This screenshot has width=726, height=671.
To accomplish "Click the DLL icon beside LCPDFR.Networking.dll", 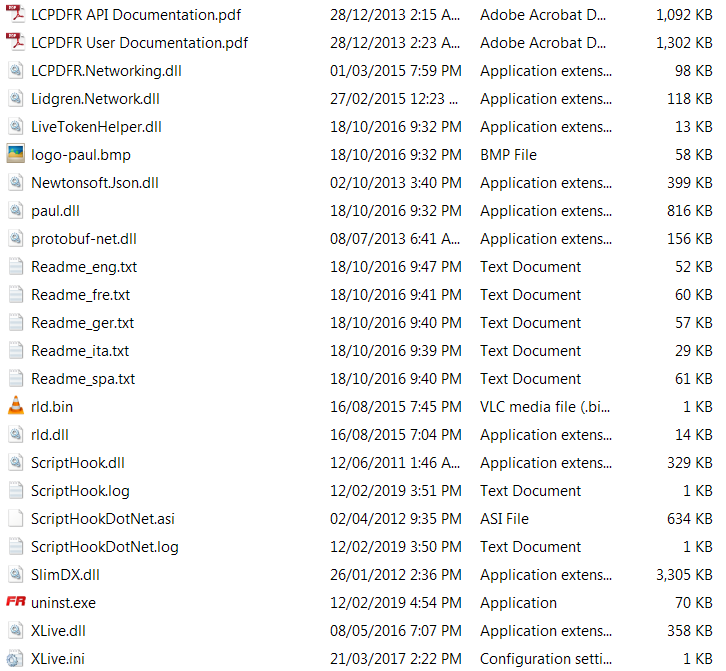I will tap(15, 70).
